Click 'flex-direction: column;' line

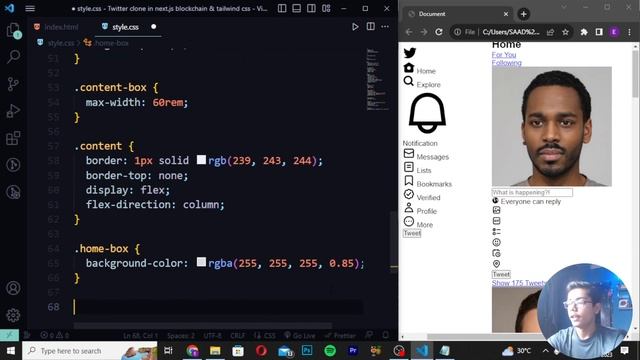pos(155,204)
